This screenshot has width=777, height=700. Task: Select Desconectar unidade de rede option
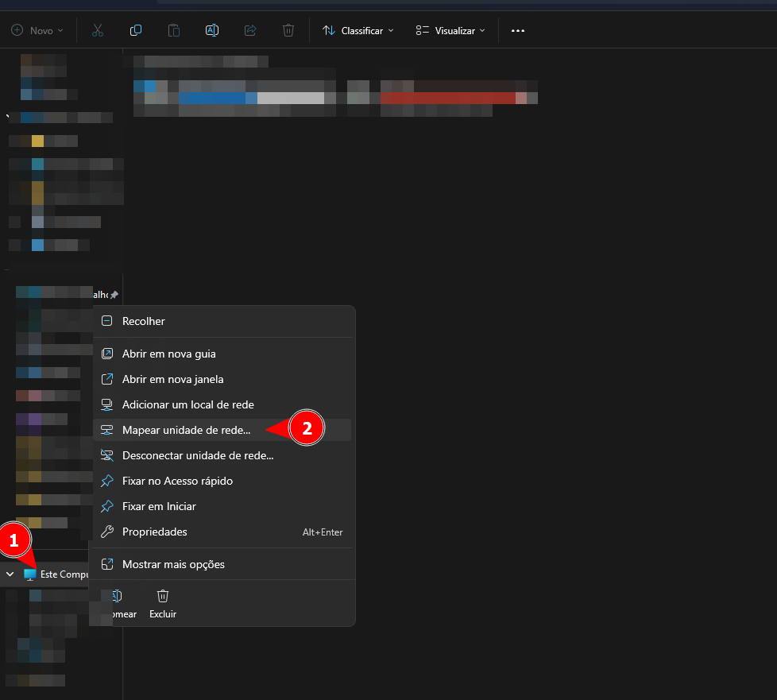coord(197,455)
